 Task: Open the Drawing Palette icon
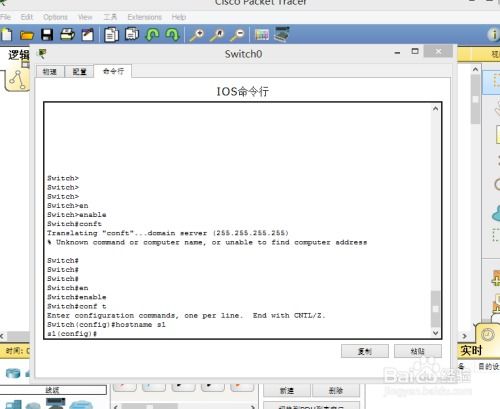pos(262,34)
